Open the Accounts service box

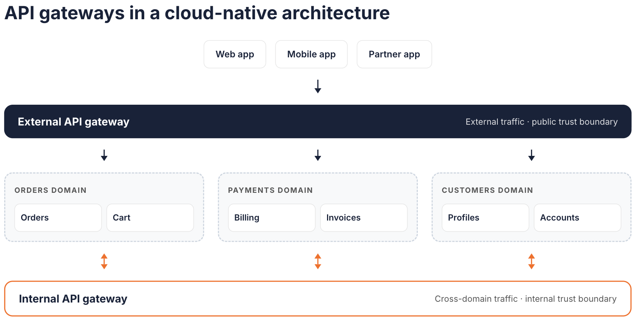(577, 217)
